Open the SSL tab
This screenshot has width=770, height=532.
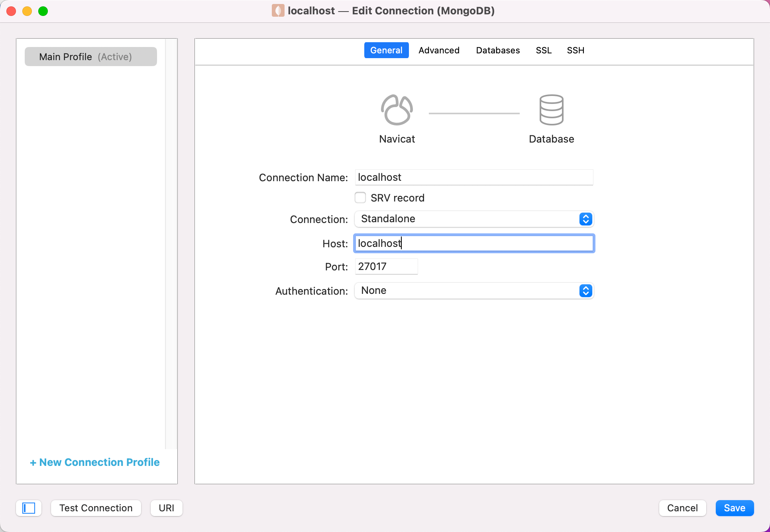pyautogui.click(x=544, y=50)
